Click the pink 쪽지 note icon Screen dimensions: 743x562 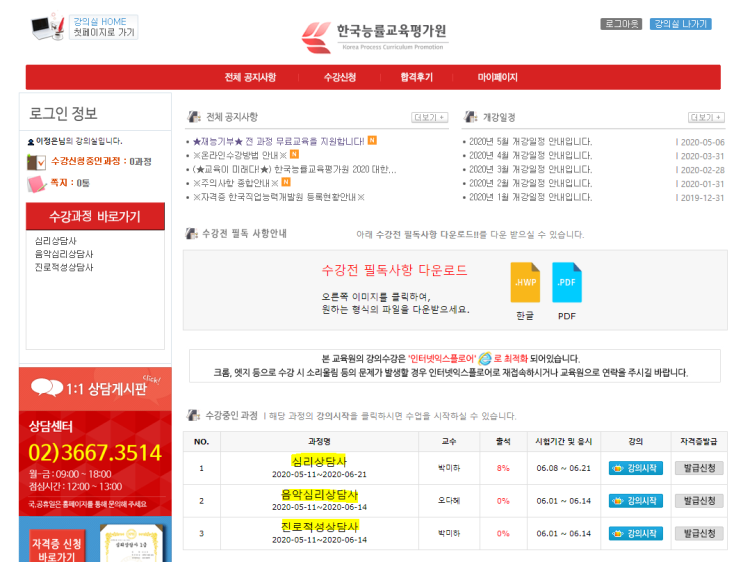point(36,184)
